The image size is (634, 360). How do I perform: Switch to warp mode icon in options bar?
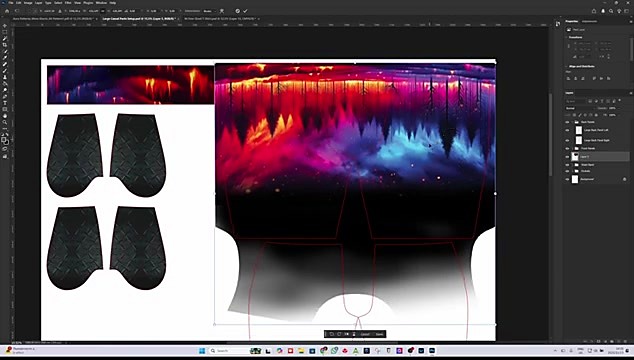[x=222, y=11]
